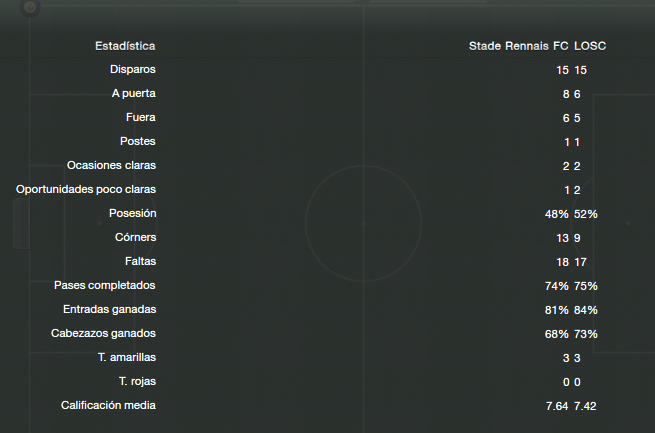655x433 pixels.
Task: Sort by the Estadística column header
Action: tap(125, 46)
